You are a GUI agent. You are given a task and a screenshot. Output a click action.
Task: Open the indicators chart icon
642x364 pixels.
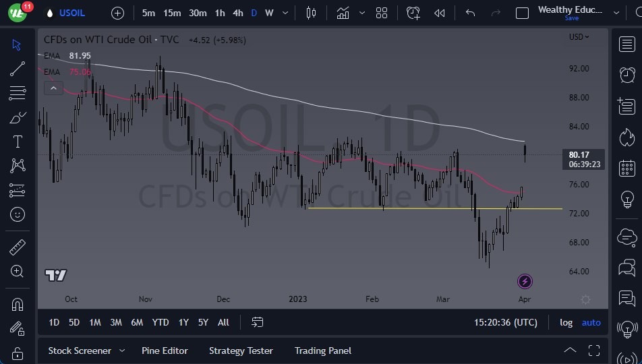coord(343,13)
